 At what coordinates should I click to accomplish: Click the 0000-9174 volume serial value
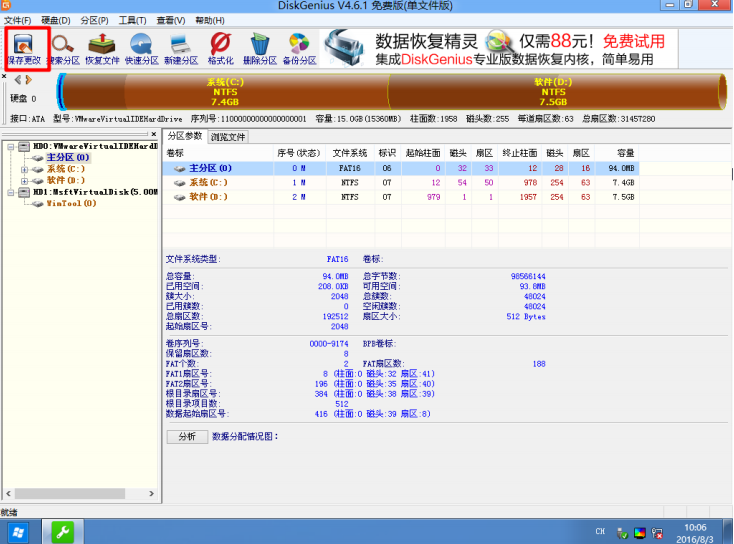coord(329,344)
